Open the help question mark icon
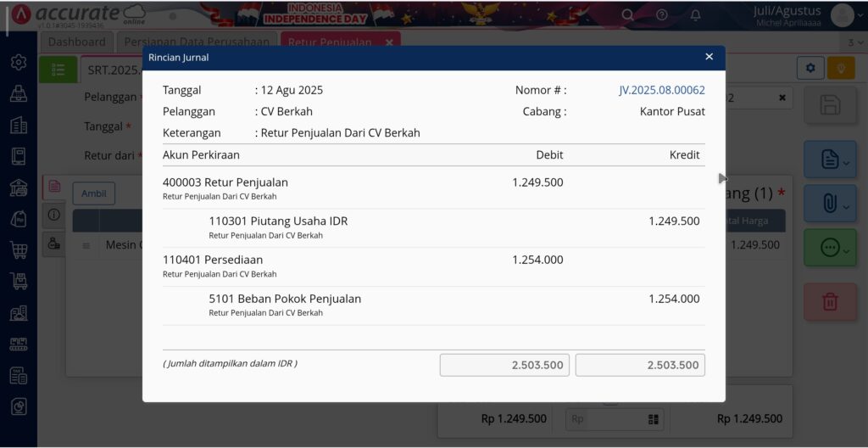Viewport: 868px width, 448px height. (661, 15)
